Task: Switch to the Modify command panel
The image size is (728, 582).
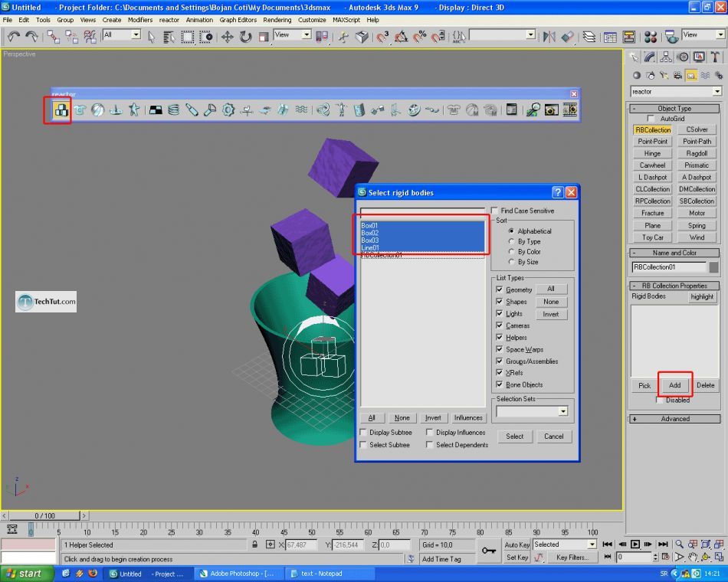Action: point(650,57)
